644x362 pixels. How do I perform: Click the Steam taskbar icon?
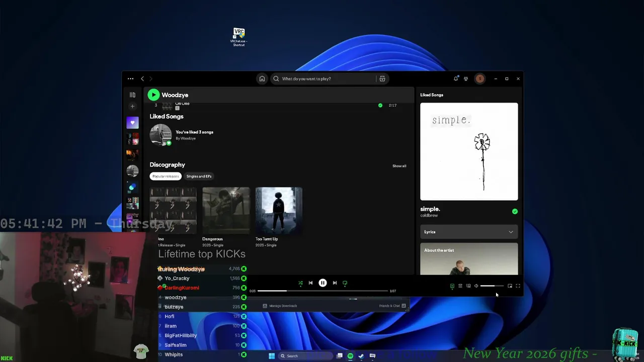(361, 356)
